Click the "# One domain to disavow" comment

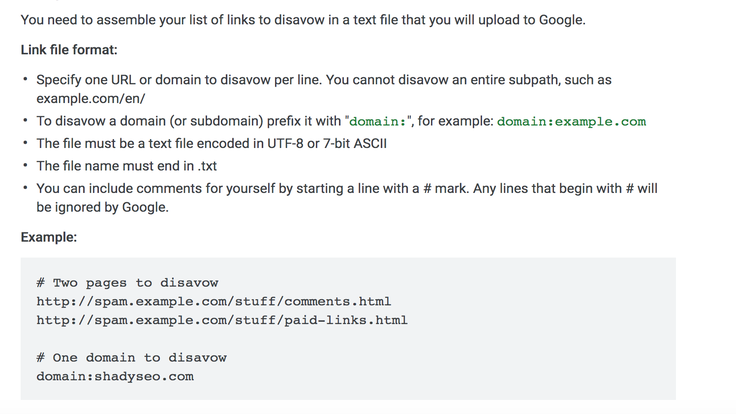pyautogui.click(x=131, y=358)
